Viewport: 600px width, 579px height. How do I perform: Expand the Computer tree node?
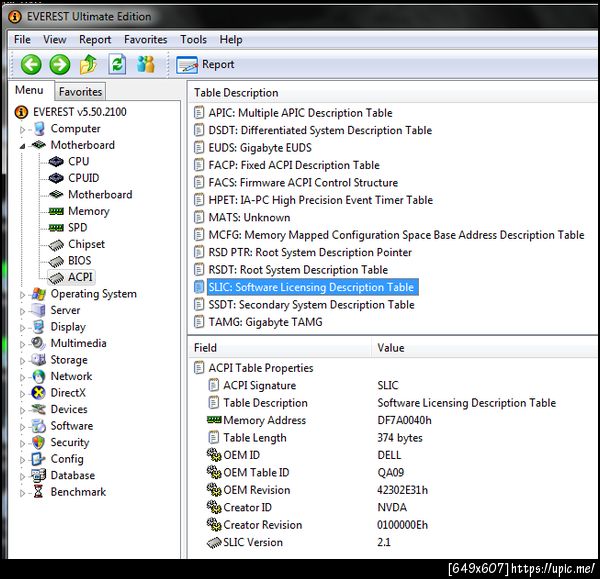22,130
